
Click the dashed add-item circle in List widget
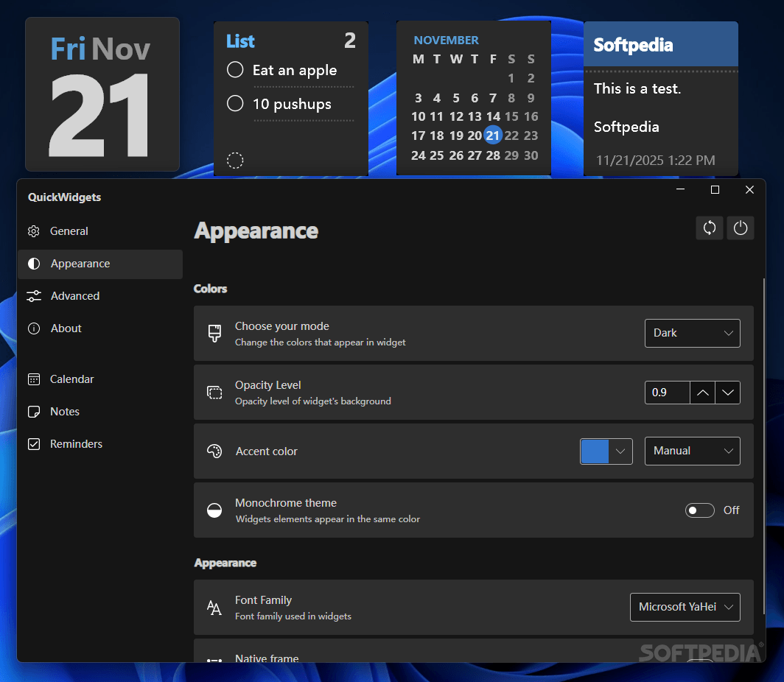click(235, 160)
